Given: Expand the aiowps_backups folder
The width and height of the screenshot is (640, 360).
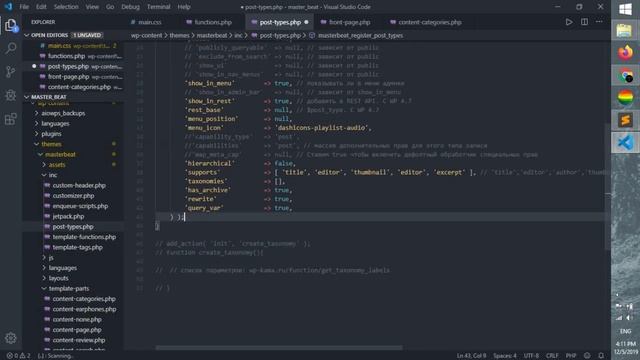Looking at the screenshot, I should (x=63, y=113).
